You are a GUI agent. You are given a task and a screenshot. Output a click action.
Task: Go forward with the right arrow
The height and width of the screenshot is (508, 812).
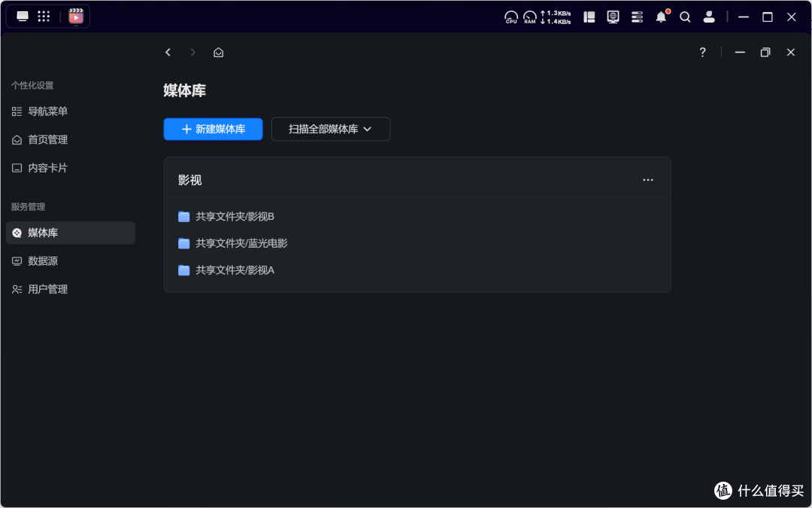tap(192, 53)
